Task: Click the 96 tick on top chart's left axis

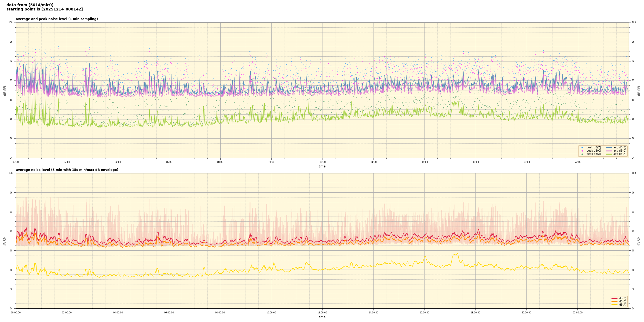Action: [x=11, y=42]
